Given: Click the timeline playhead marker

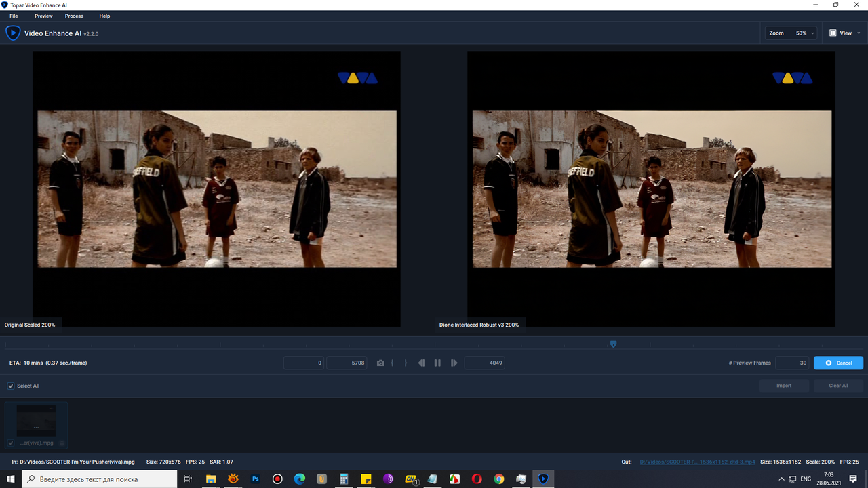Looking at the screenshot, I should point(613,344).
